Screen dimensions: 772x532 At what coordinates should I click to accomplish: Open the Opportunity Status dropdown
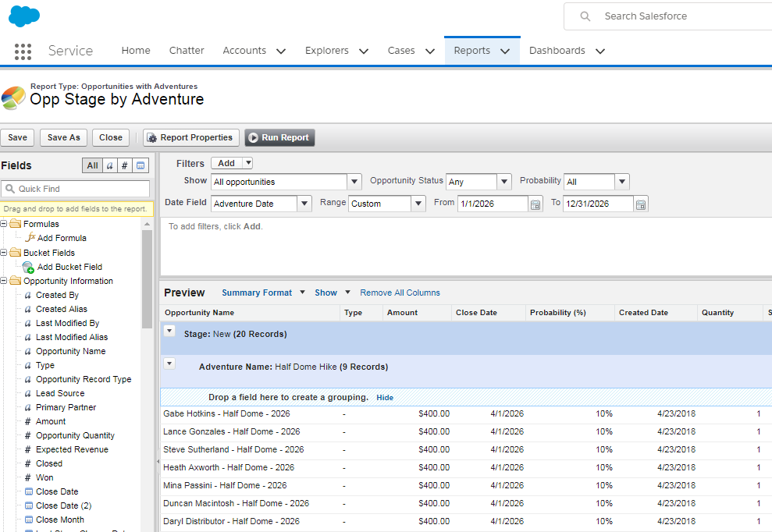(503, 182)
